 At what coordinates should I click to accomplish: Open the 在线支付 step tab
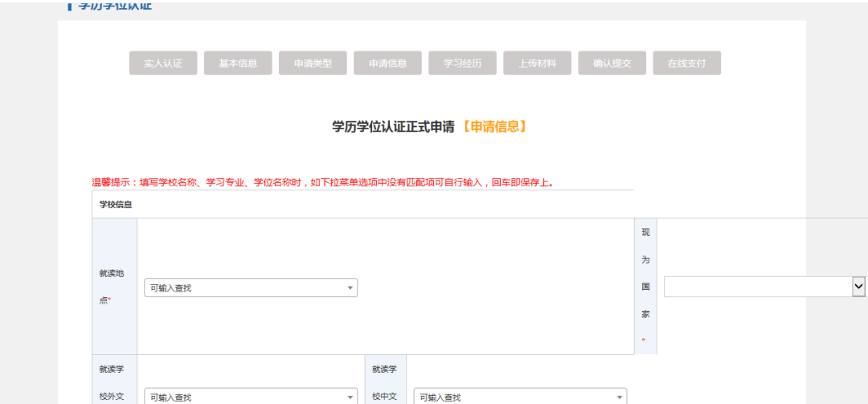686,63
